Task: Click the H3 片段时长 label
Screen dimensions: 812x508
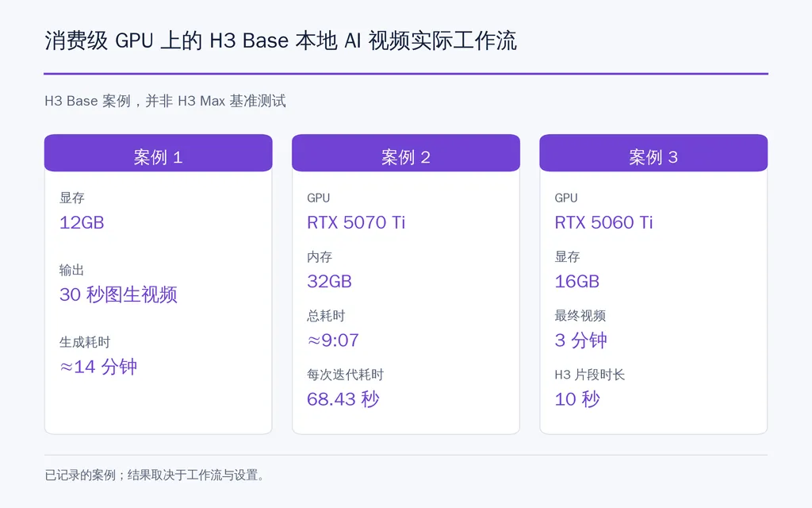Action: pyautogui.click(x=590, y=375)
